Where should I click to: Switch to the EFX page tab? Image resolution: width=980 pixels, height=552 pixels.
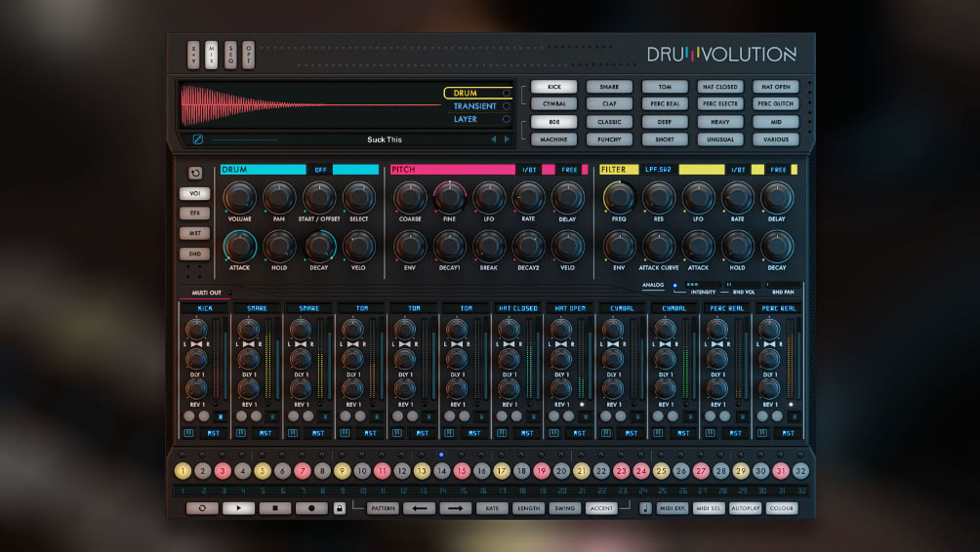tap(194, 214)
